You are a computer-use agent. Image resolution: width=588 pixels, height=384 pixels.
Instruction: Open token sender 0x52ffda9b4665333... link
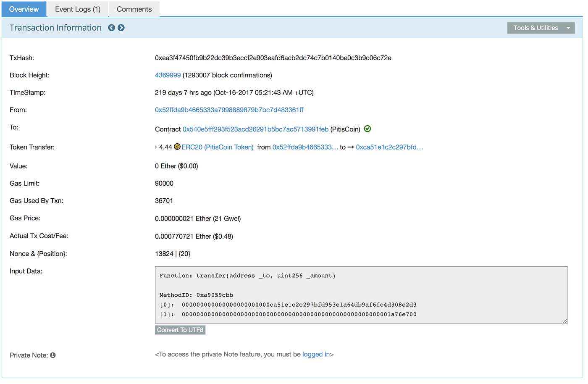click(305, 147)
